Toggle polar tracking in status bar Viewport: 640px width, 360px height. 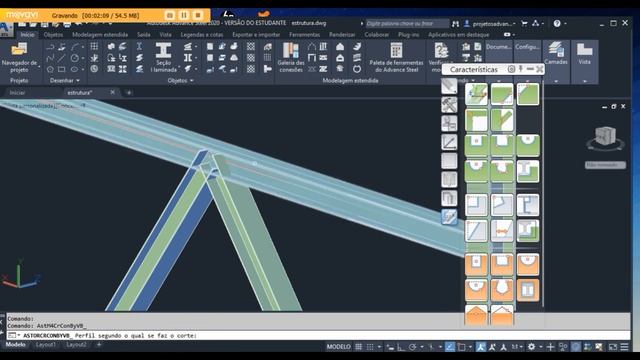click(412, 347)
